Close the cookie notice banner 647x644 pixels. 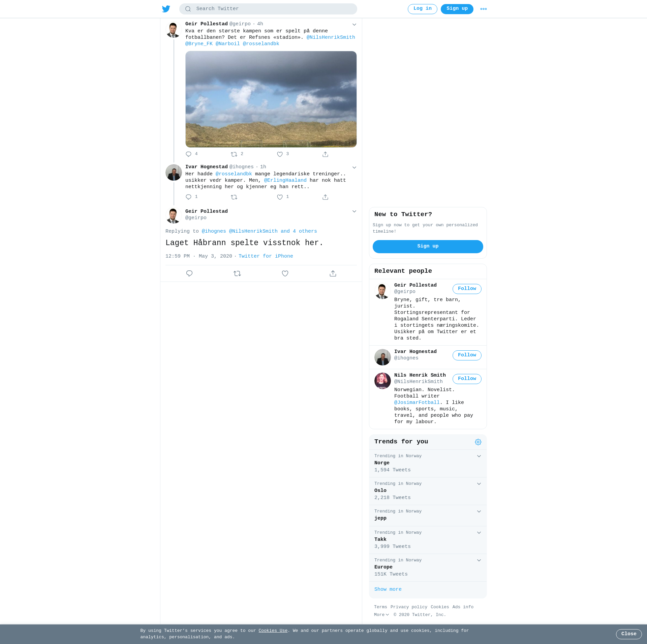tap(629, 634)
